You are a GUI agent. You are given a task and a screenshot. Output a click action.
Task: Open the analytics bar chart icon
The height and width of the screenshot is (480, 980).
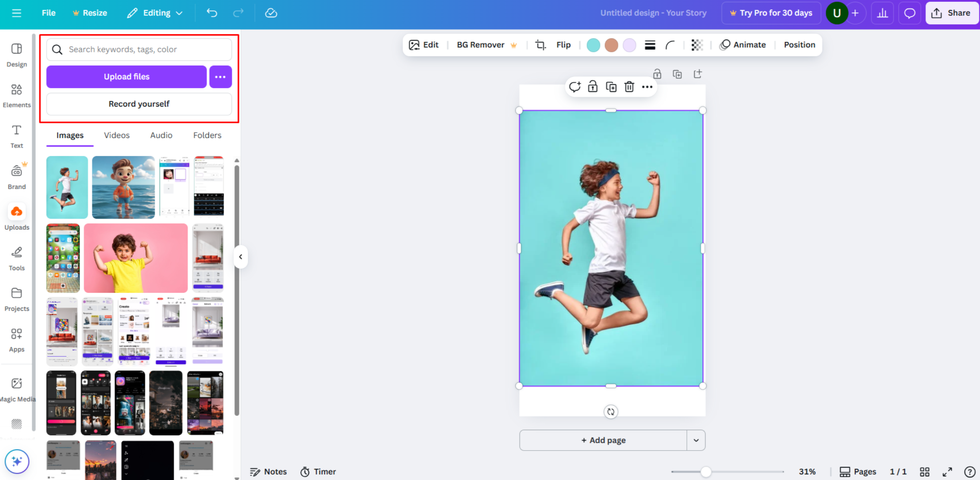click(882, 13)
